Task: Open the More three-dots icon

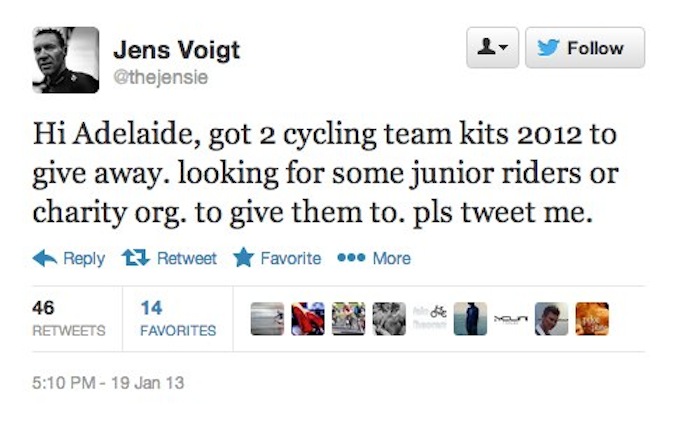Action: point(351,258)
